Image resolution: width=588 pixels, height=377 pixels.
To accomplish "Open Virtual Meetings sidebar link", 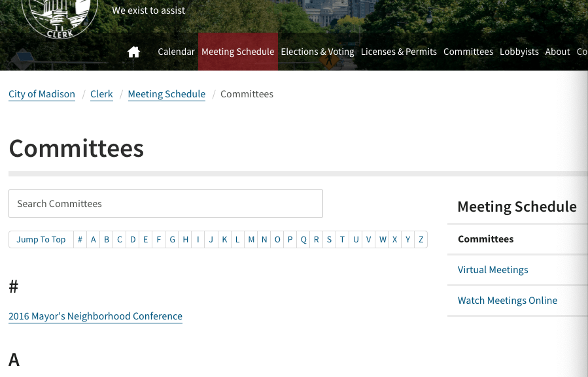I will (x=493, y=270).
